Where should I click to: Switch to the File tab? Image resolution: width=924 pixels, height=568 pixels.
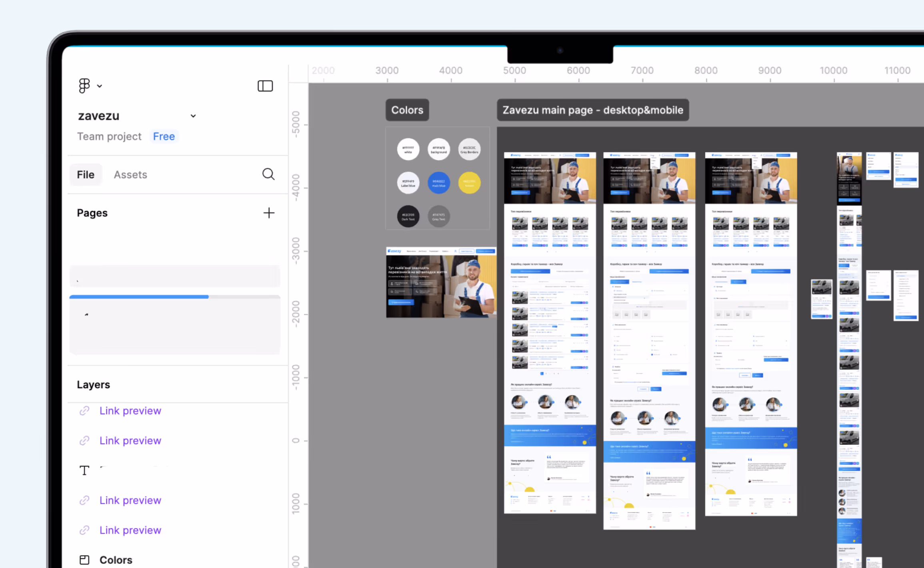pyautogui.click(x=86, y=174)
